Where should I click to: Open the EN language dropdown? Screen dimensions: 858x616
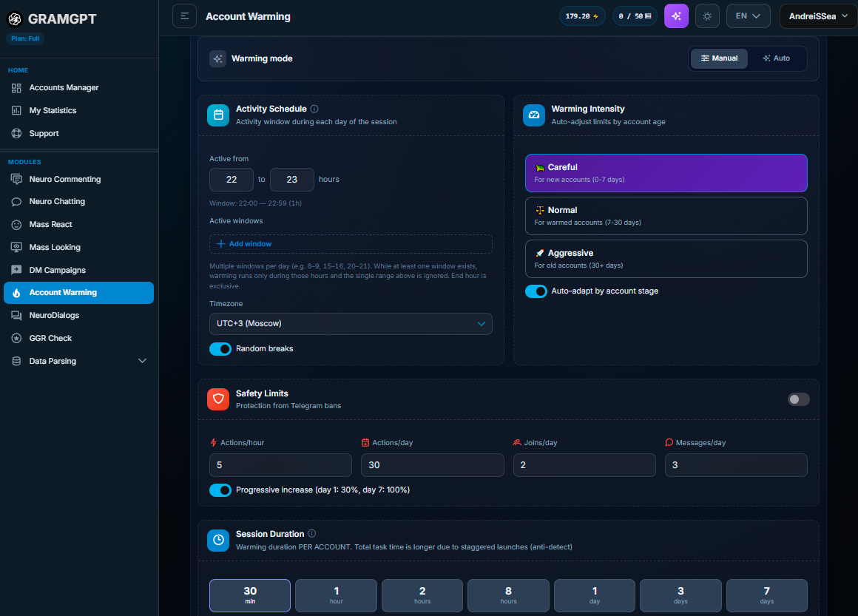[748, 16]
